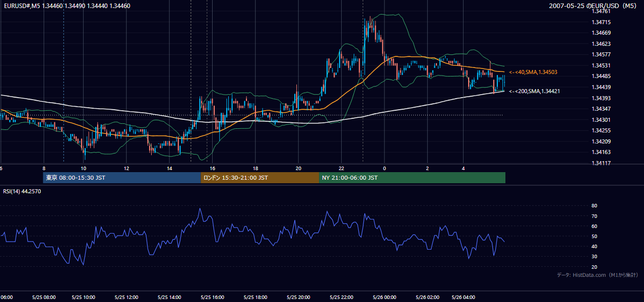
Task: Click the 5/25 22:00 time axis label
Action: [x=341, y=297]
